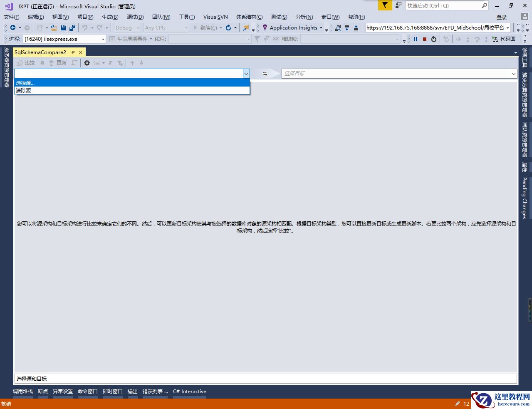
Task: Save the current file with disk icon
Action: [63, 28]
